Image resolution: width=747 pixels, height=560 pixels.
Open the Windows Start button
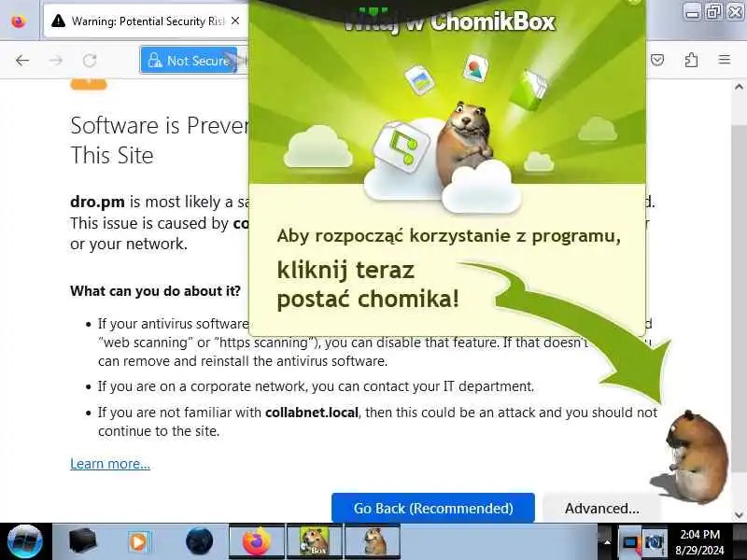pos(25,541)
